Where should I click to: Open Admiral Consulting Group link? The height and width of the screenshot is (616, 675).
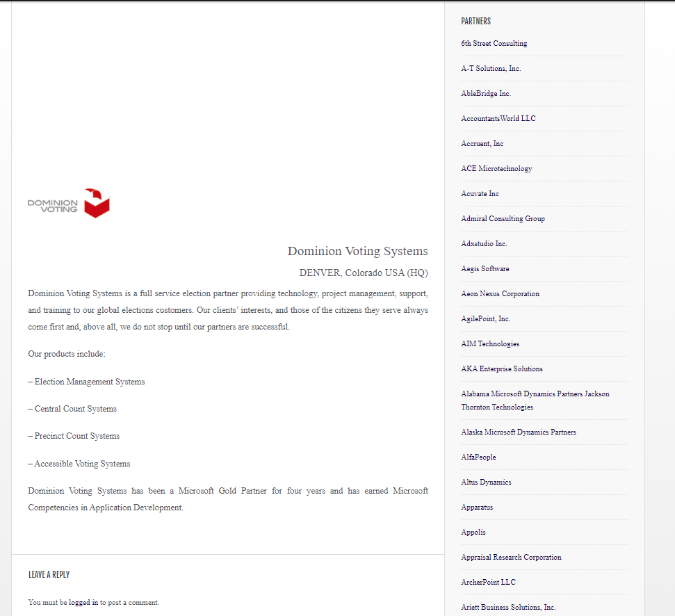pos(503,218)
